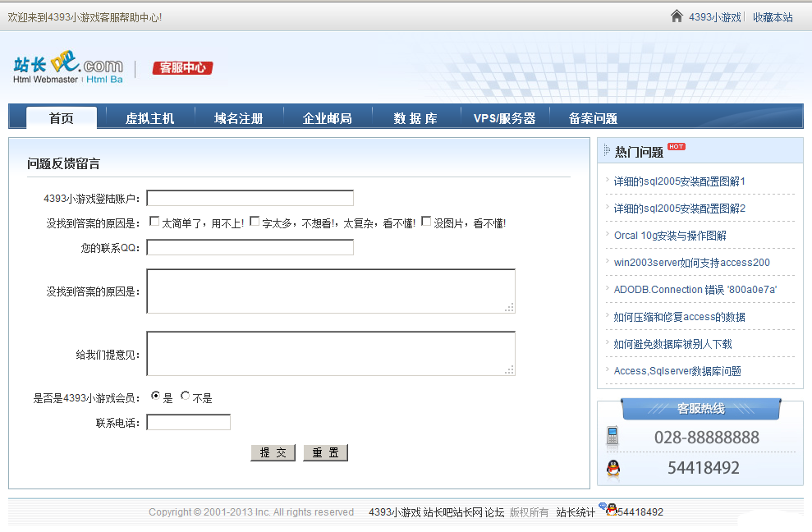The image size is (812, 532).
Task: Select the 不是 radio button
Action: click(185, 396)
